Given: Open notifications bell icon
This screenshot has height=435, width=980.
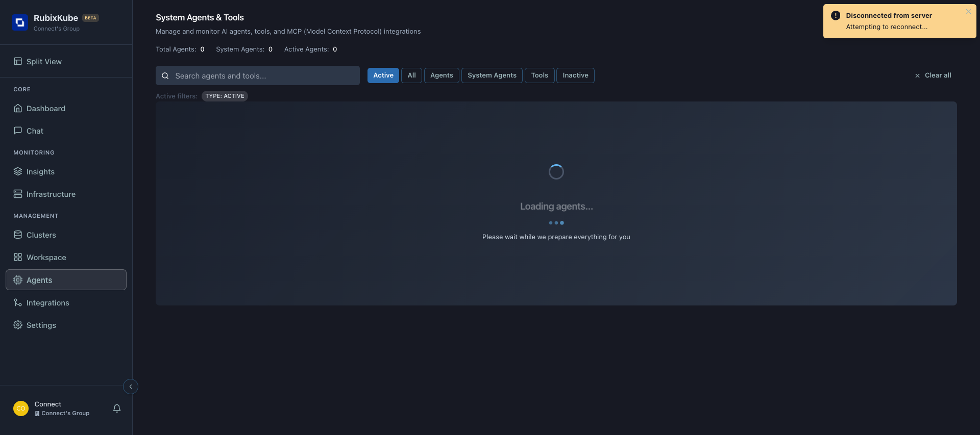Looking at the screenshot, I should coord(117,408).
